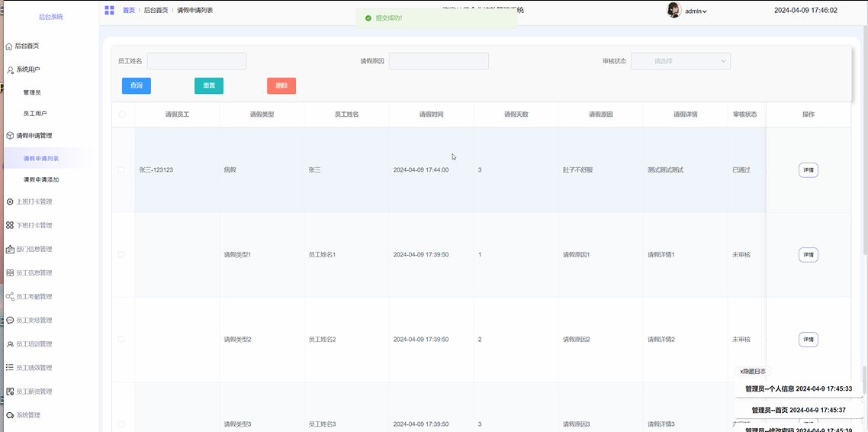
Task: Click the 请假时间 column header
Action: coord(431,114)
